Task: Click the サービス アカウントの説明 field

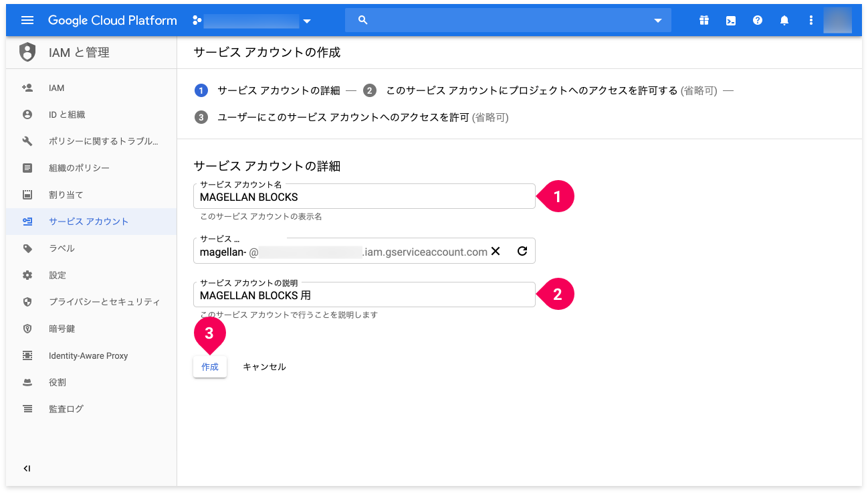Action: tap(364, 295)
